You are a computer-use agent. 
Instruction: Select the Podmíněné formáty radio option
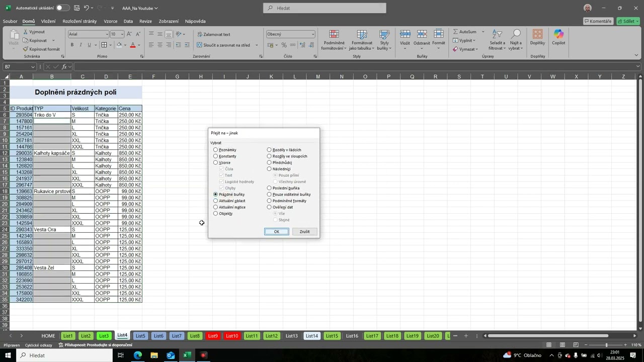coord(269,201)
